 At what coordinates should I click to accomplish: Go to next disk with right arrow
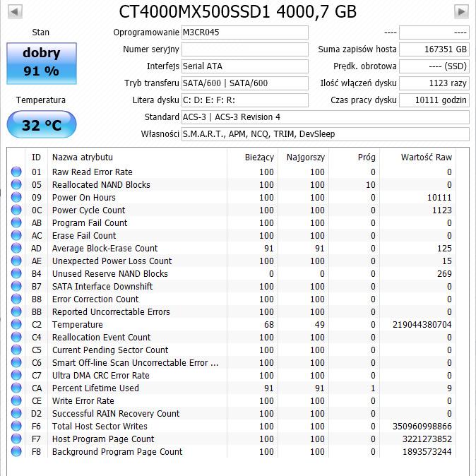pos(461,12)
